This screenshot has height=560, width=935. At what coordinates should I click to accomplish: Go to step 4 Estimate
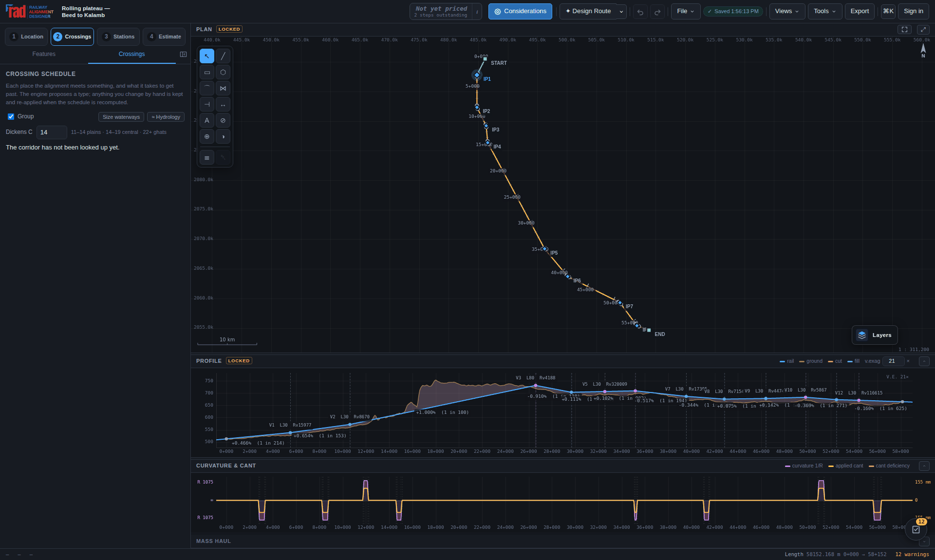pos(164,37)
